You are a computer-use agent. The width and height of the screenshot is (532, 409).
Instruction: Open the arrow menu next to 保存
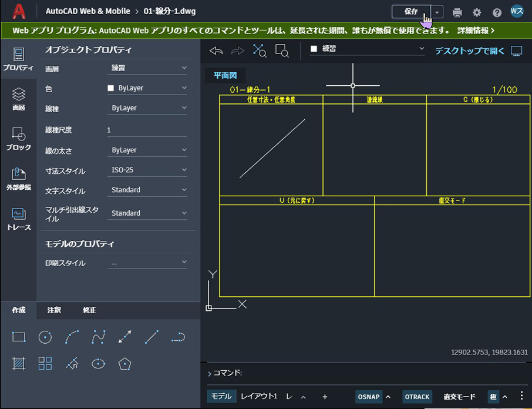[437, 12]
